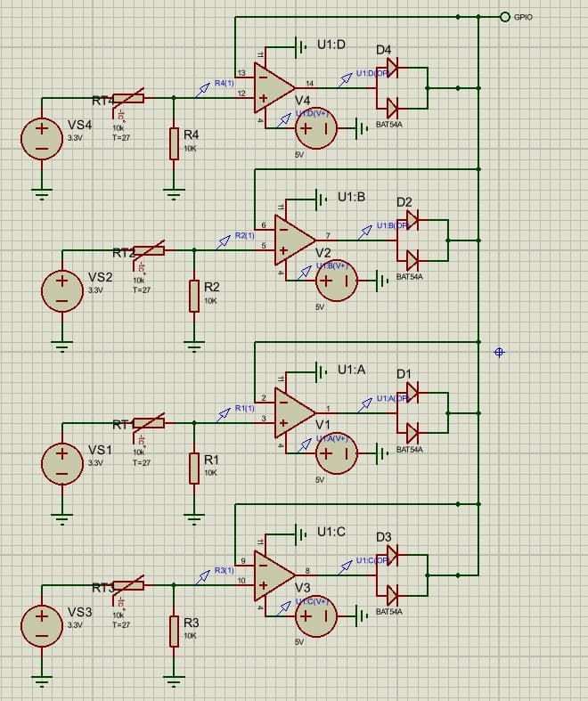This screenshot has width=588, height=701.
Task: Click the blue origin crosshair marker
Action: tap(499, 353)
